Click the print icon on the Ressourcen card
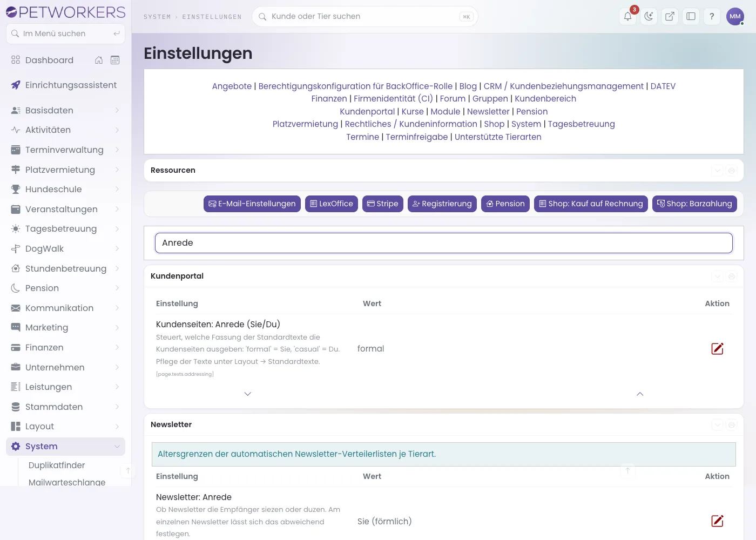Viewport: 756px width, 540px height. [732, 171]
